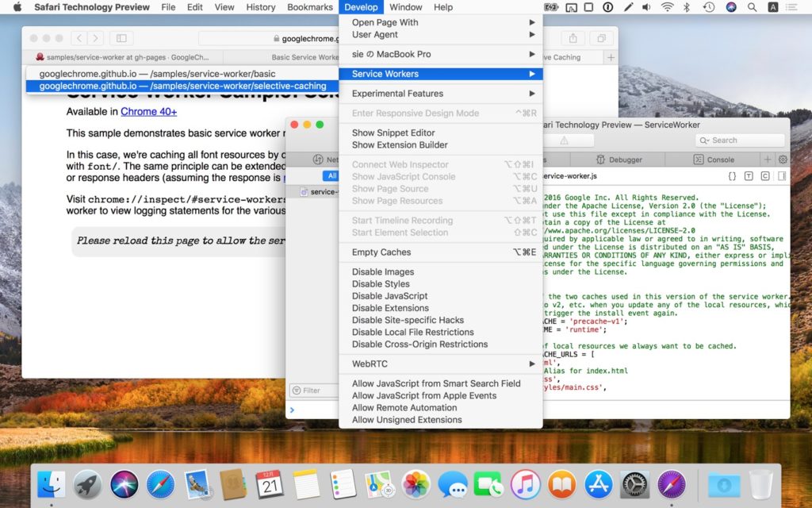812x508 pixels.
Task: Toggle Disable JavaScript menu option
Action: (x=389, y=296)
